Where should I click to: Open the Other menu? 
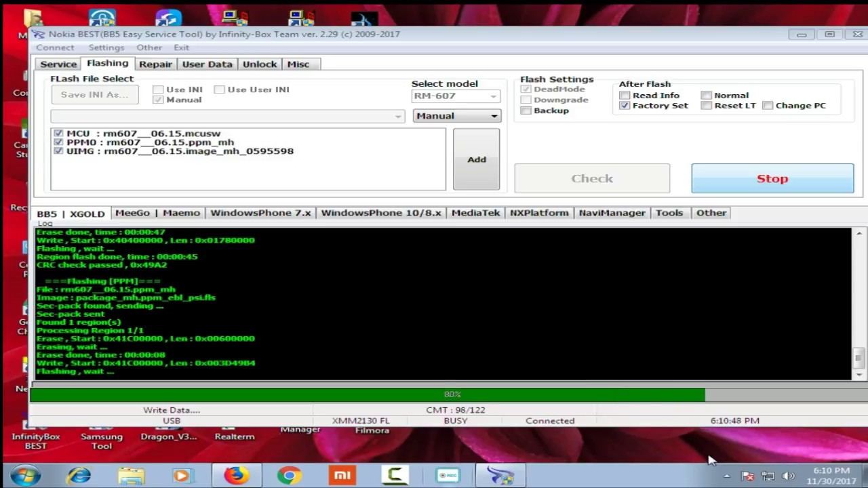coord(149,47)
